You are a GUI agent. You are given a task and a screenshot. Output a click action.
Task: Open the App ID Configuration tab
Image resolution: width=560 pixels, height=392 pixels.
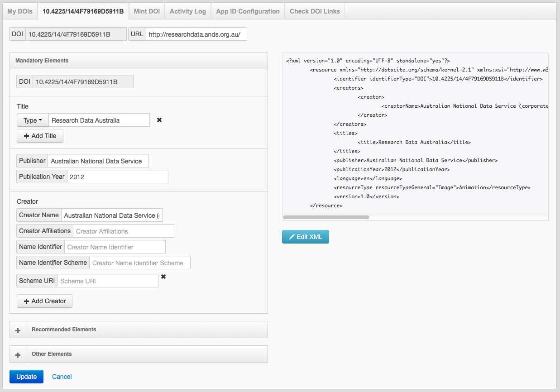(248, 11)
